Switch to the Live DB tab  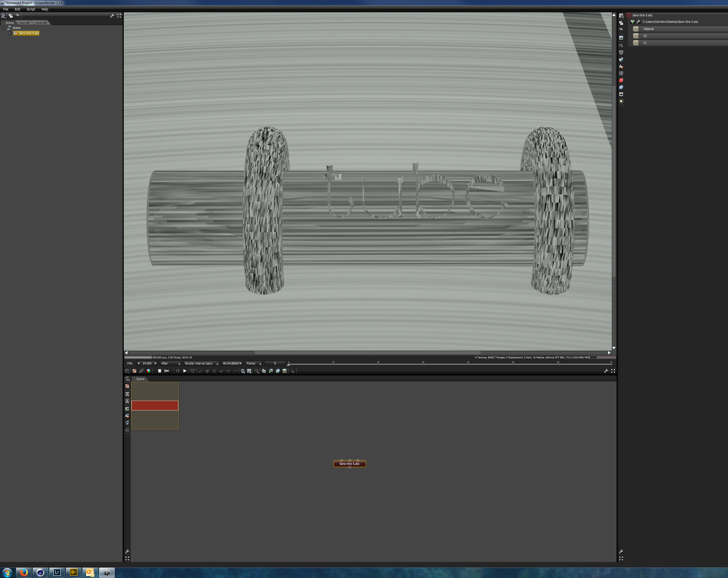coord(24,22)
